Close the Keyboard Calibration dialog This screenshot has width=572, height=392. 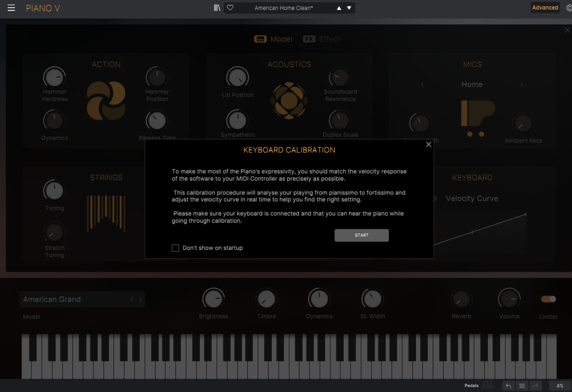[429, 144]
